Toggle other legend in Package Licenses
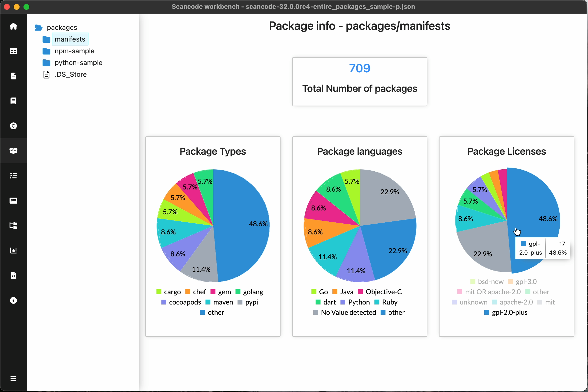Image resolution: width=588 pixels, height=392 pixels. (537, 292)
